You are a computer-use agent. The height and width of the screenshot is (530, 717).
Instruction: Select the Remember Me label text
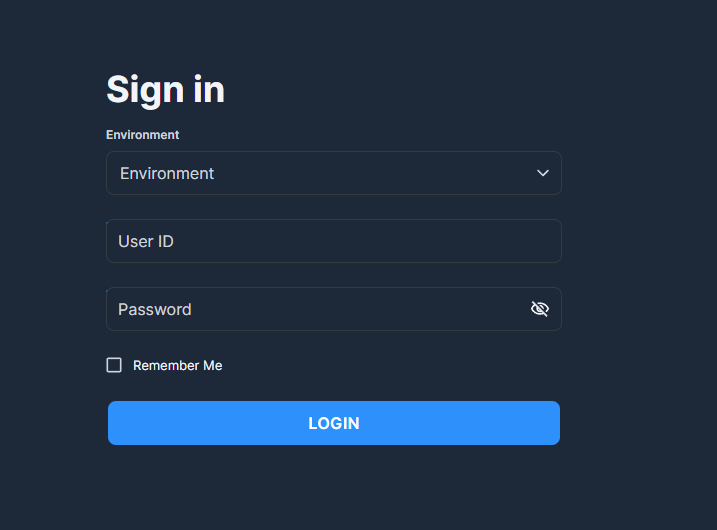click(177, 365)
